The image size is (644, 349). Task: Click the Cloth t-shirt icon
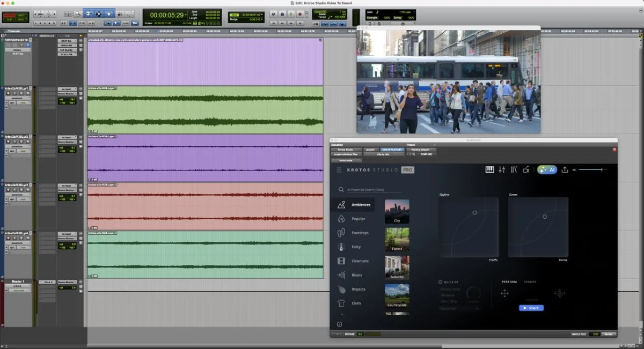pyautogui.click(x=341, y=303)
